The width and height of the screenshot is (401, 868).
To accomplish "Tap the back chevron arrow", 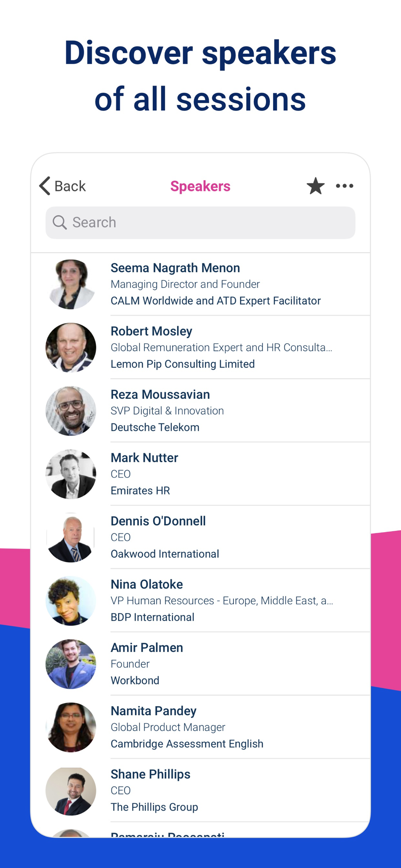I will pyautogui.click(x=45, y=186).
